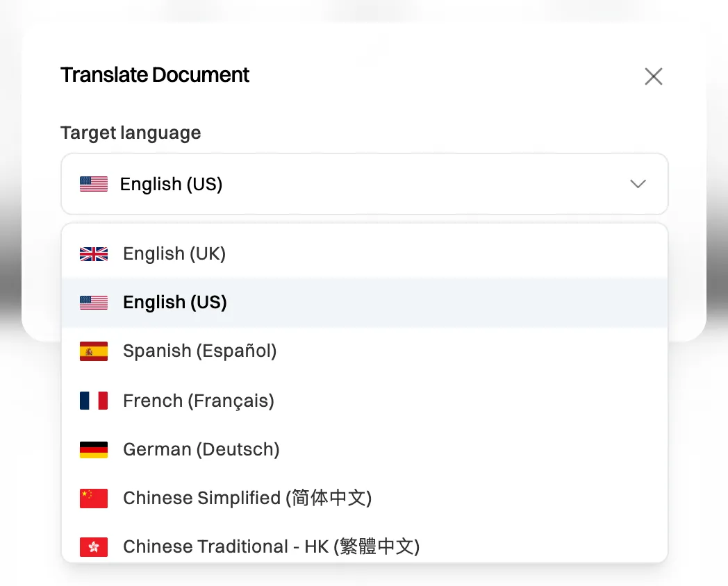Choose English (UK) from the list
The width and height of the screenshot is (728, 586).
pos(365,254)
